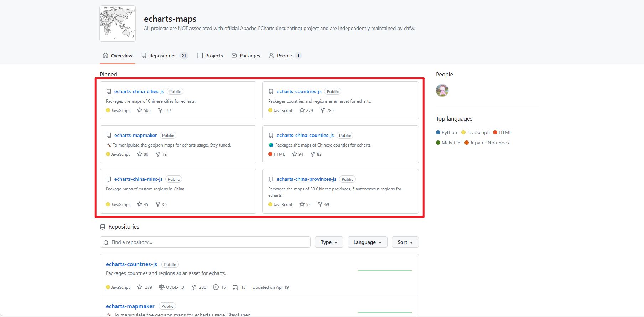The width and height of the screenshot is (644, 317).
Task: Click the echarts-maps organization avatar image
Action: point(118,24)
